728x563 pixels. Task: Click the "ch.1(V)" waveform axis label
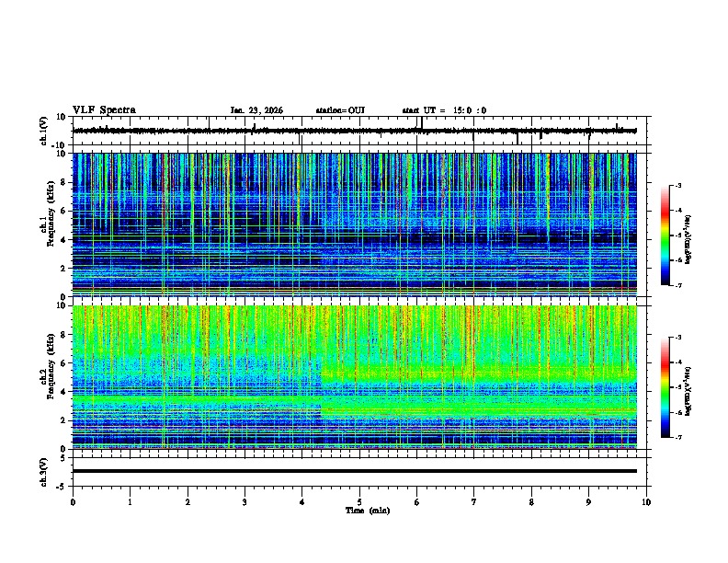[x=44, y=131]
